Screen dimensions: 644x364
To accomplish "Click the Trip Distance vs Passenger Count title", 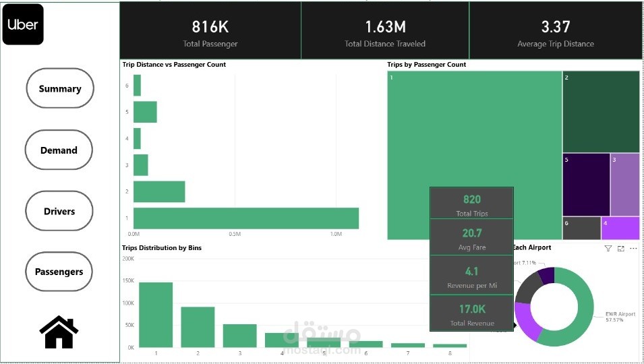I will pyautogui.click(x=174, y=65).
